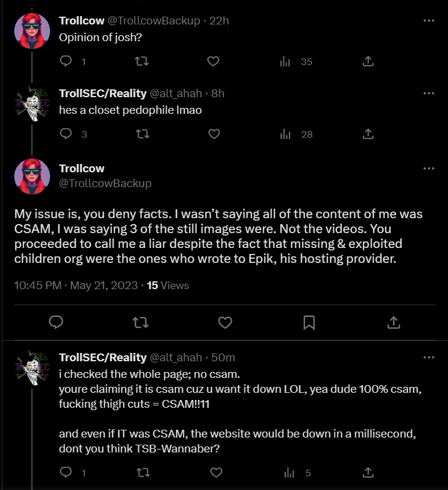
Task: Retweet the "Opinion of josh?" tweet
Action: [141, 61]
